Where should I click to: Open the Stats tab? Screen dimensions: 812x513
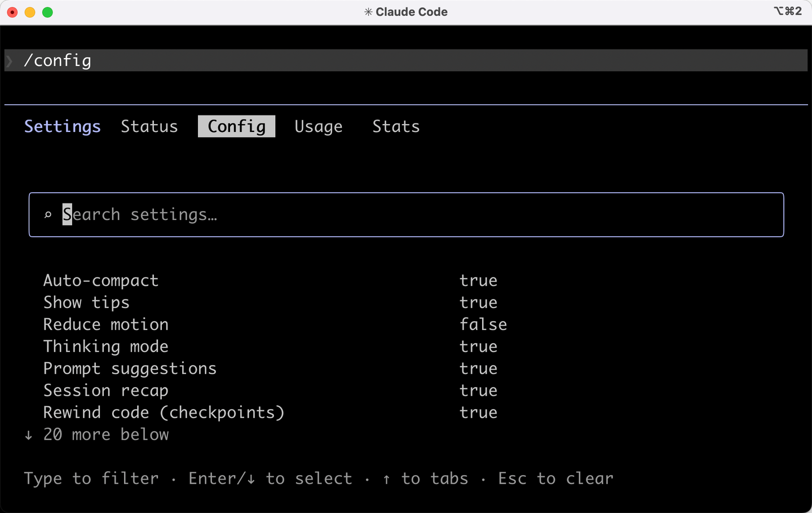pyautogui.click(x=396, y=126)
